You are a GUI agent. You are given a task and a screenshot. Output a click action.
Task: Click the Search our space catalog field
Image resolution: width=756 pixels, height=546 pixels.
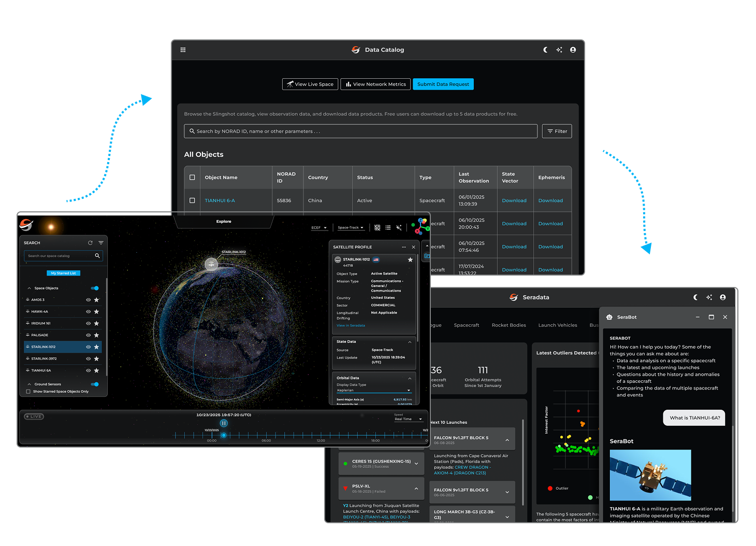(63, 256)
